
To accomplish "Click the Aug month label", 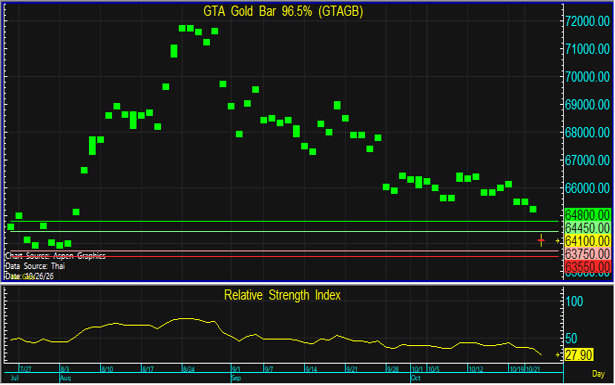I will click(x=65, y=378).
